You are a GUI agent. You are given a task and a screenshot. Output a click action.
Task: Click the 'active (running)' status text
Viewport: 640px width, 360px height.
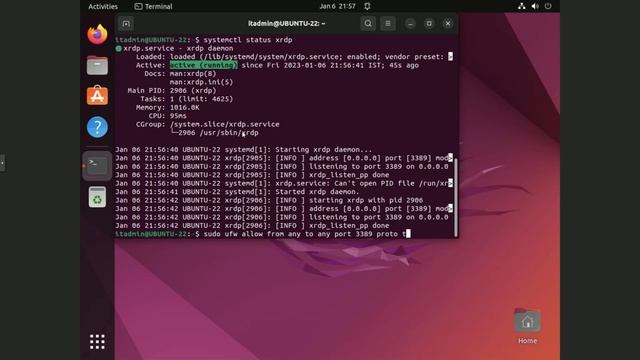(x=203, y=65)
